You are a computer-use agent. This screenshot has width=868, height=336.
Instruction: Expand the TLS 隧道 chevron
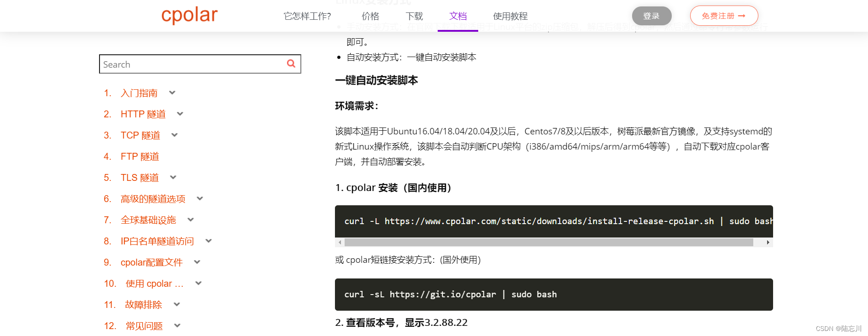173,177
